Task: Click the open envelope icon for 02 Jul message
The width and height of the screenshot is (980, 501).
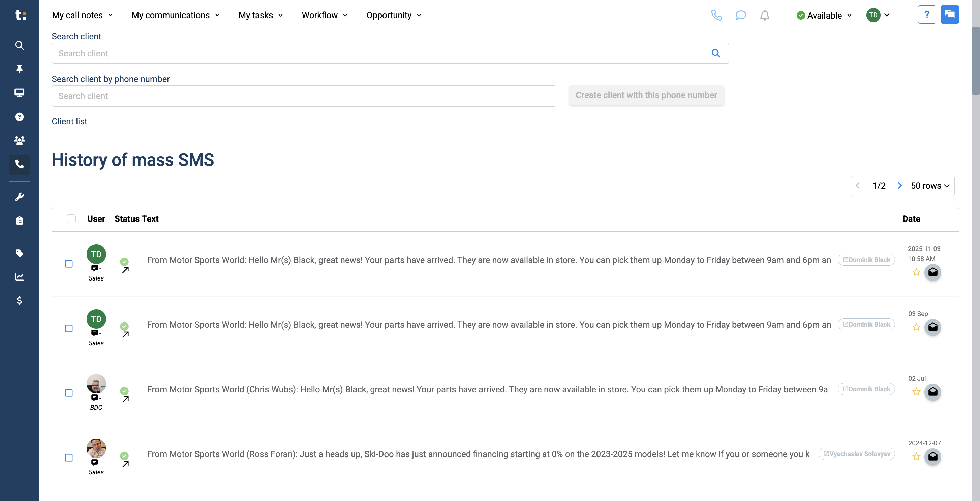Action: point(932,392)
